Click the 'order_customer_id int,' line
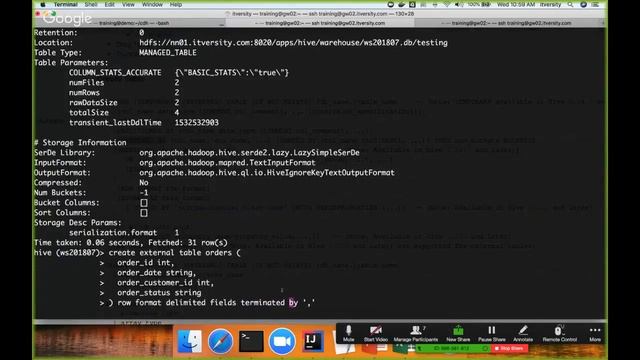This screenshot has width=640, height=360. click(x=165, y=282)
